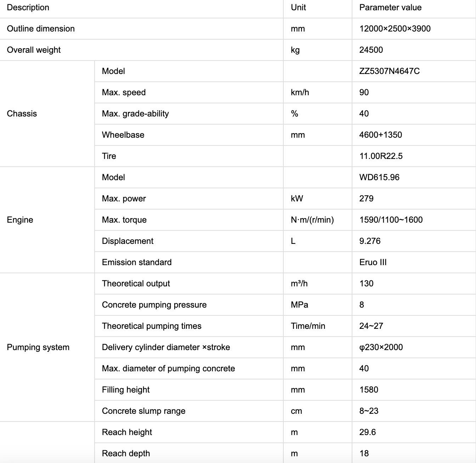The width and height of the screenshot is (476, 463).
Task: Click the delivery cylinder value φ230×2000
Action: (381, 347)
